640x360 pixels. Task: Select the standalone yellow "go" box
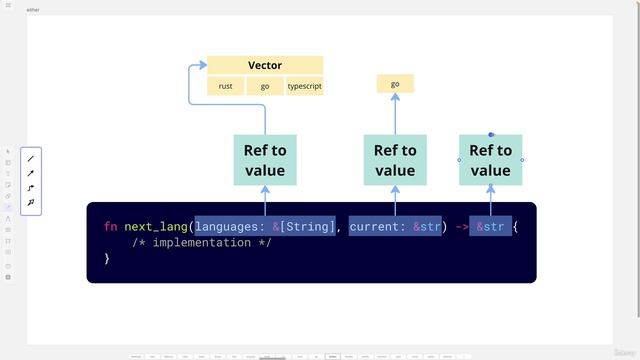tap(395, 84)
